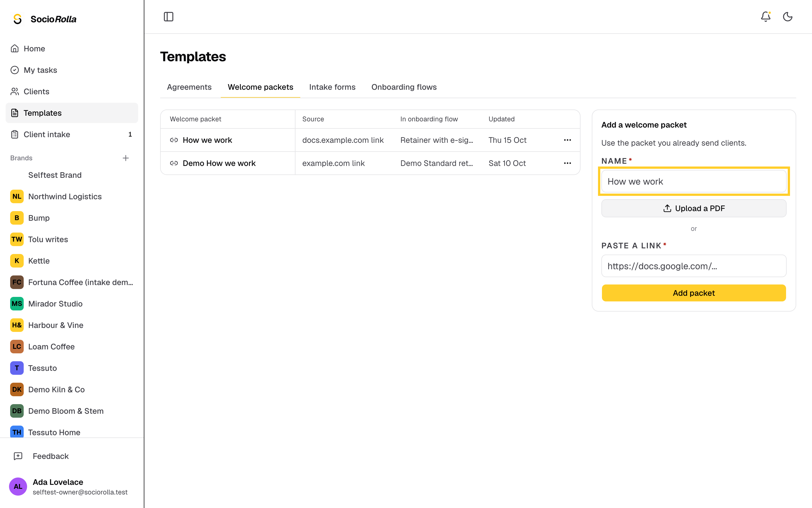Open the notifications bell
812x508 pixels.
pyautogui.click(x=765, y=17)
